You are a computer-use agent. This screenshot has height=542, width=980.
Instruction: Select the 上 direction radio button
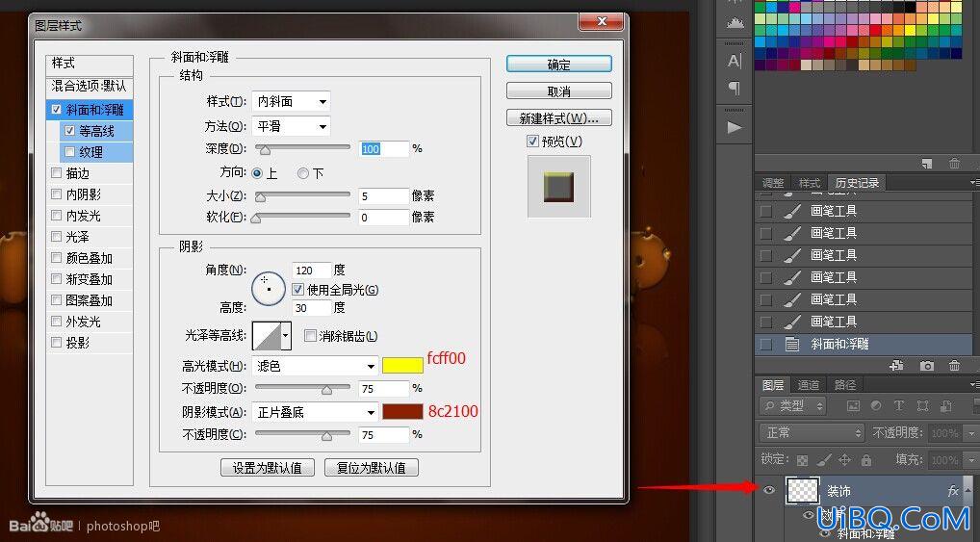[257, 173]
